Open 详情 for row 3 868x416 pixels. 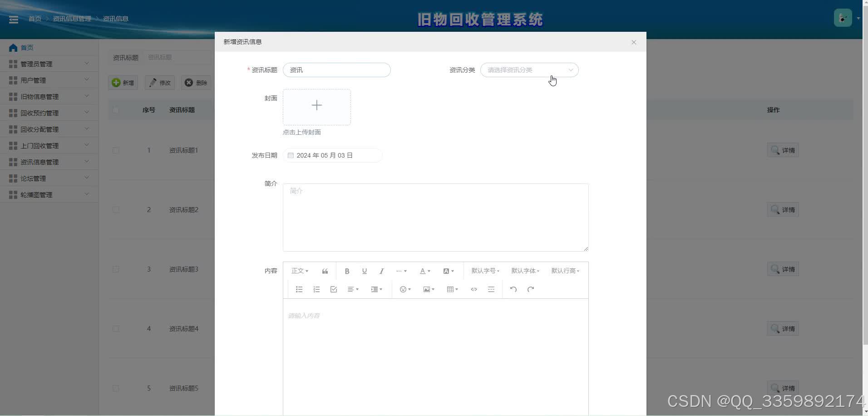(783, 269)
